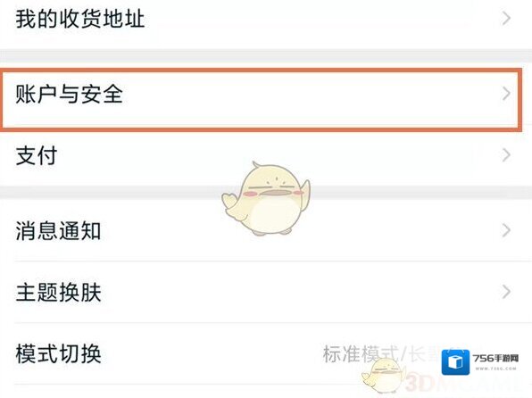Tap the arrow next to 主题换肤

point(506,292)
